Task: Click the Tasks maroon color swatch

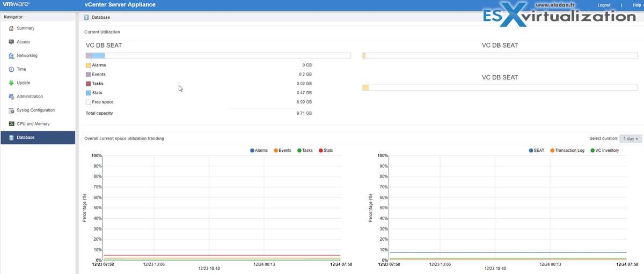Action: (x=89, y=84)
